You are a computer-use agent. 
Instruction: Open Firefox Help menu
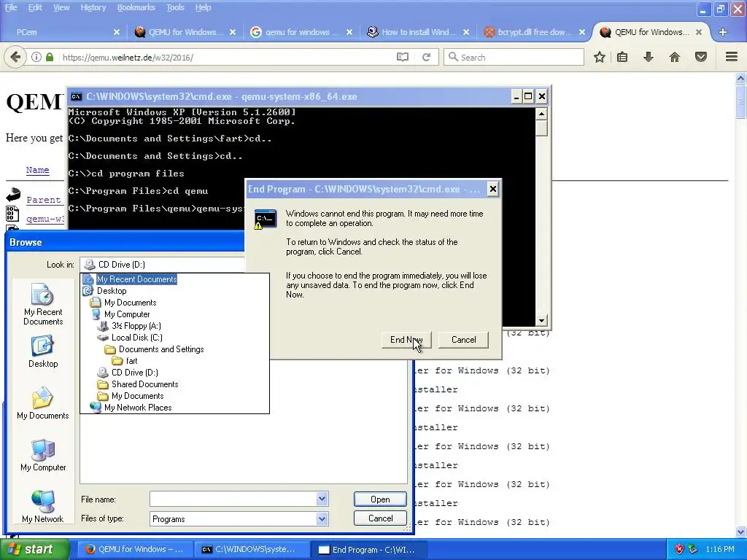point(203,7)
